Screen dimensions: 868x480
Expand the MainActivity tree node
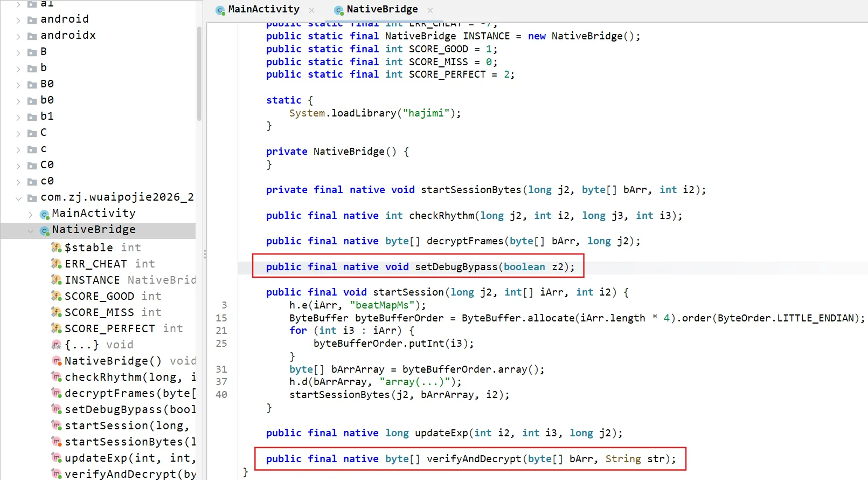click(x=30, y=214)
